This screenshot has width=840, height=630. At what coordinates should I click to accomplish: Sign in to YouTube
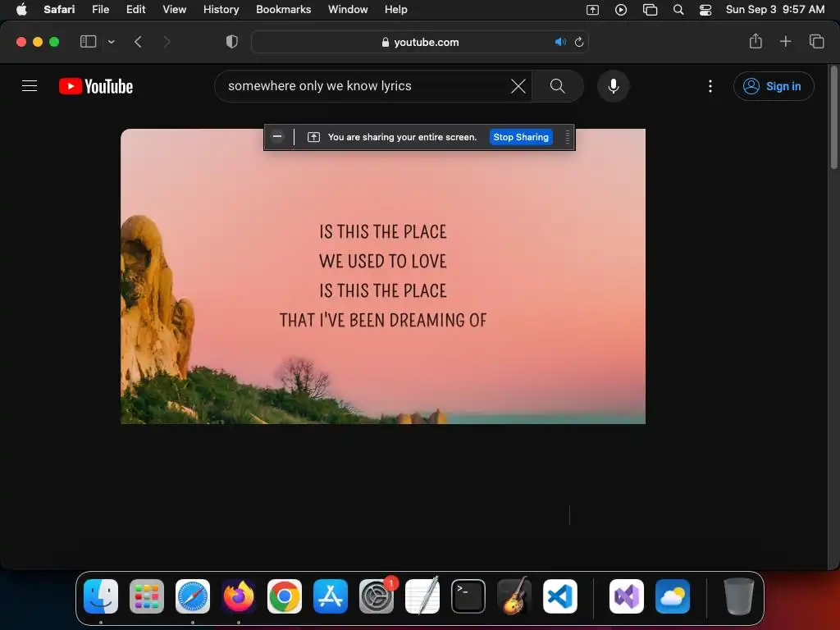click(x=774, y=86)
